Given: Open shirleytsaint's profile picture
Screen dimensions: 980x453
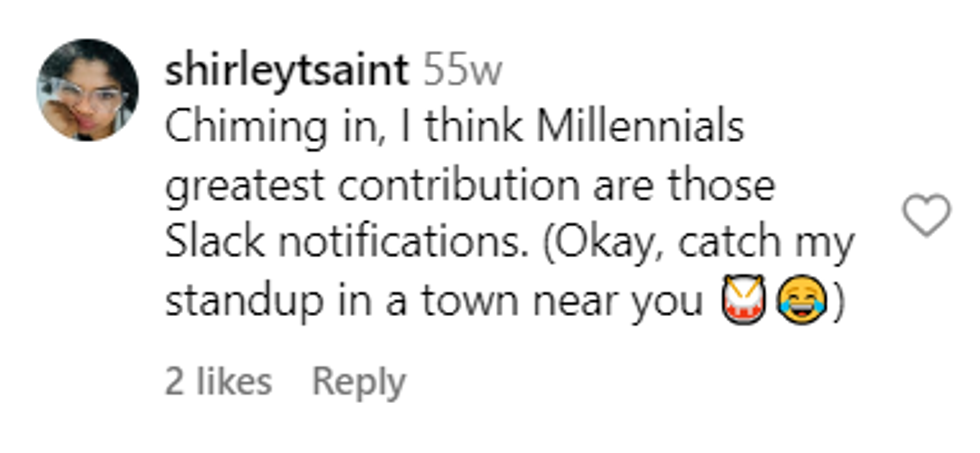Looking at the screenshot, I should 87,90.
